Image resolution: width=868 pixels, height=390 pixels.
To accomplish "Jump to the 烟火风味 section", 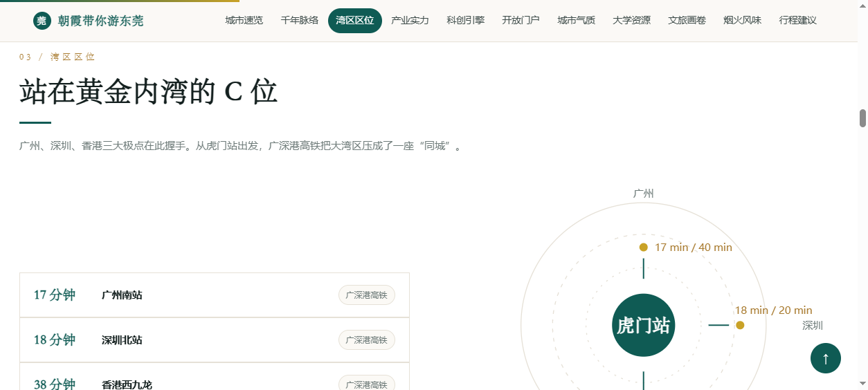I will tap(743, 21).
